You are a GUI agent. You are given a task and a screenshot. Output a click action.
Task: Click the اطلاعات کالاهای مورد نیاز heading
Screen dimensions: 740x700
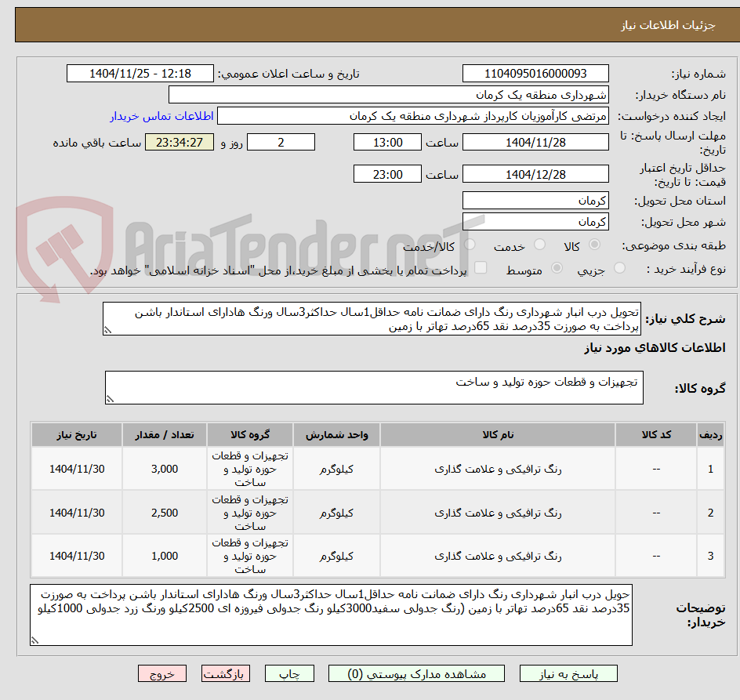[655, 348]
